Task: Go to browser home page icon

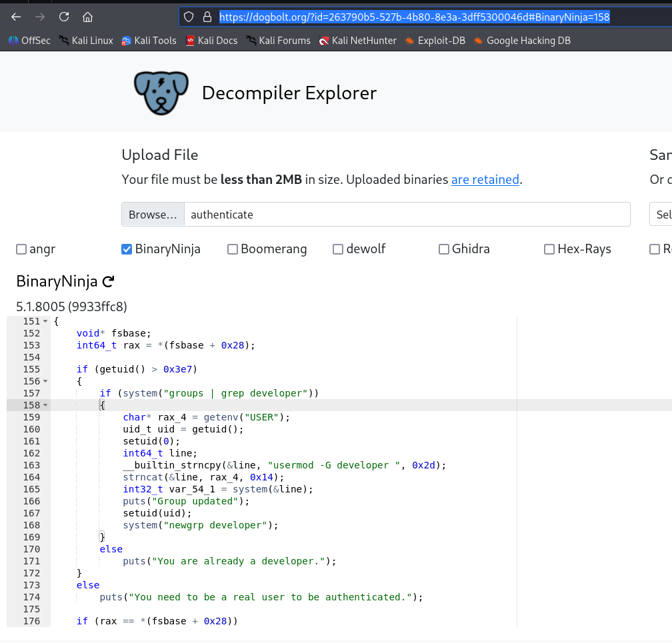Action: 87,17
